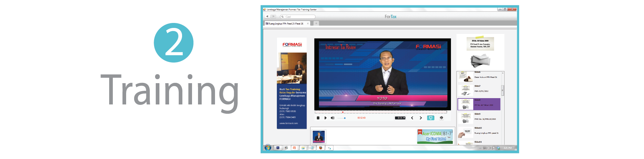
Task: Click the back navigation arrow in ForTax
Action: point(267,16)
